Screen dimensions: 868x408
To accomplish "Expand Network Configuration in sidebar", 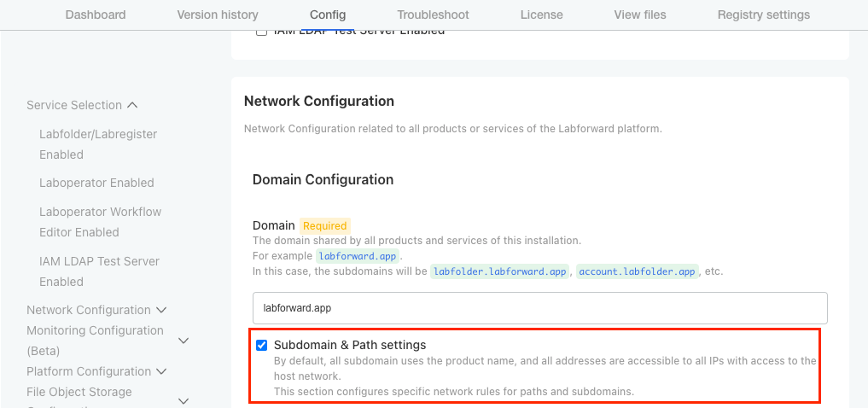I will point(161,310).
